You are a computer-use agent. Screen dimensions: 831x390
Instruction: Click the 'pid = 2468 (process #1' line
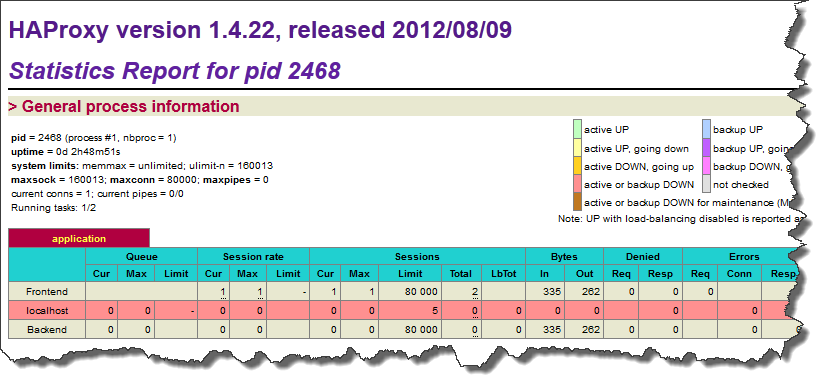coord(94,138)
